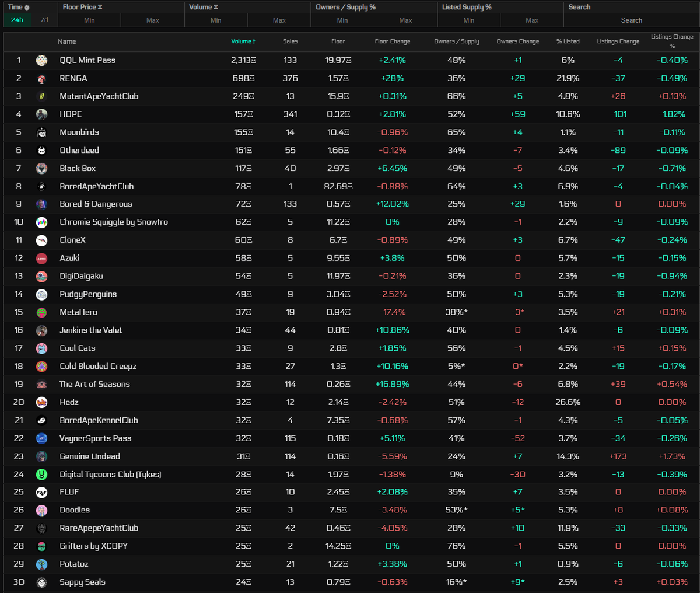Screen dimensions: 700x593
Task: Sort by the Floor Change column header
Action: coord(393,41)
